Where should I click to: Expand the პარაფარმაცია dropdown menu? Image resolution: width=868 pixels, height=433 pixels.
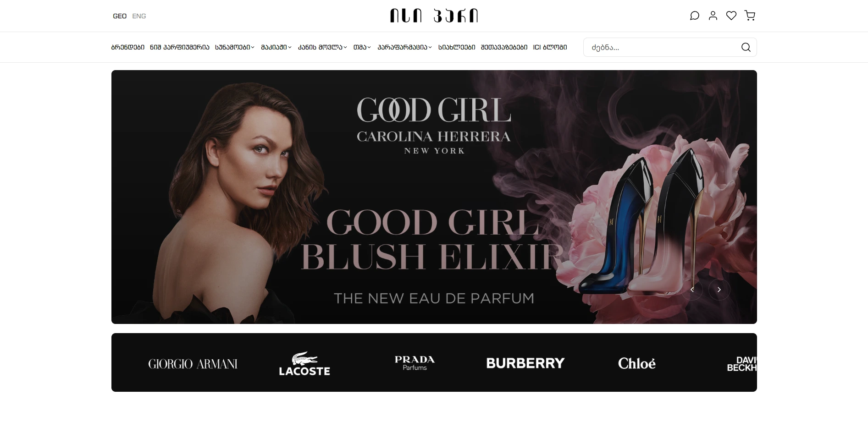click(x=404, y=47)
